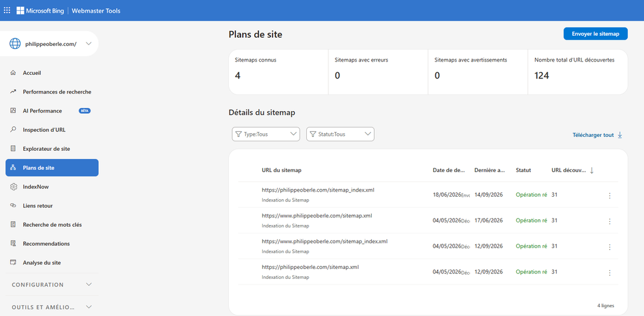Click the globe icon beside philippeoberle.com

click(x=15, y=43)
